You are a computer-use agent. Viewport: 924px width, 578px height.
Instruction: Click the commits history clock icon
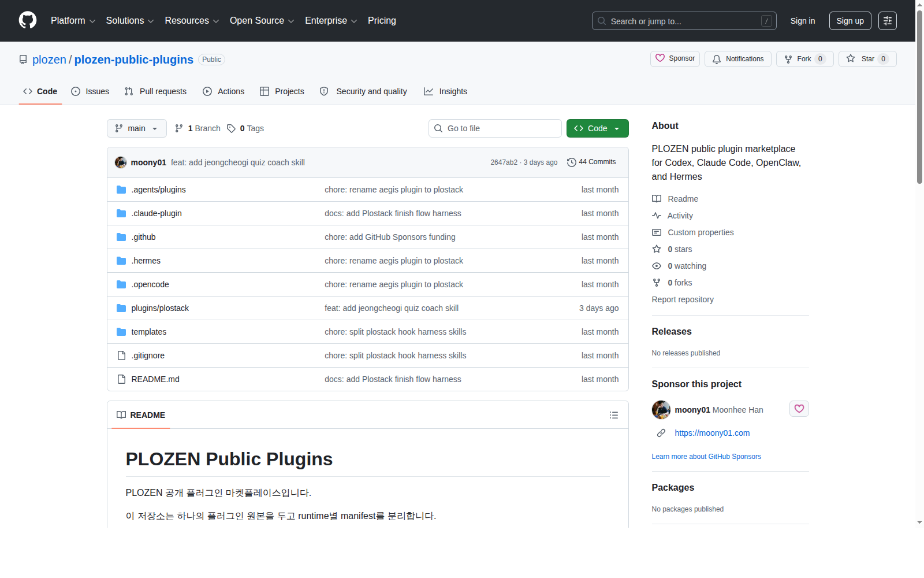point(572,162)
